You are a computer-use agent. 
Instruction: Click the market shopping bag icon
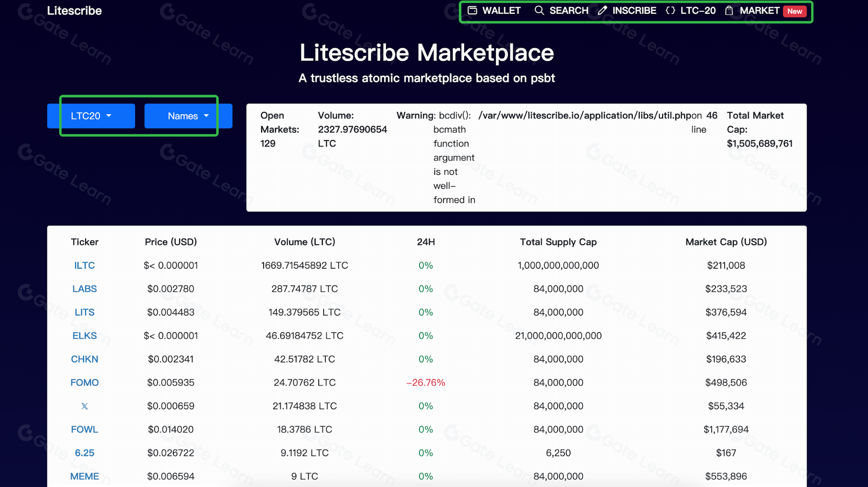(729, 10)
